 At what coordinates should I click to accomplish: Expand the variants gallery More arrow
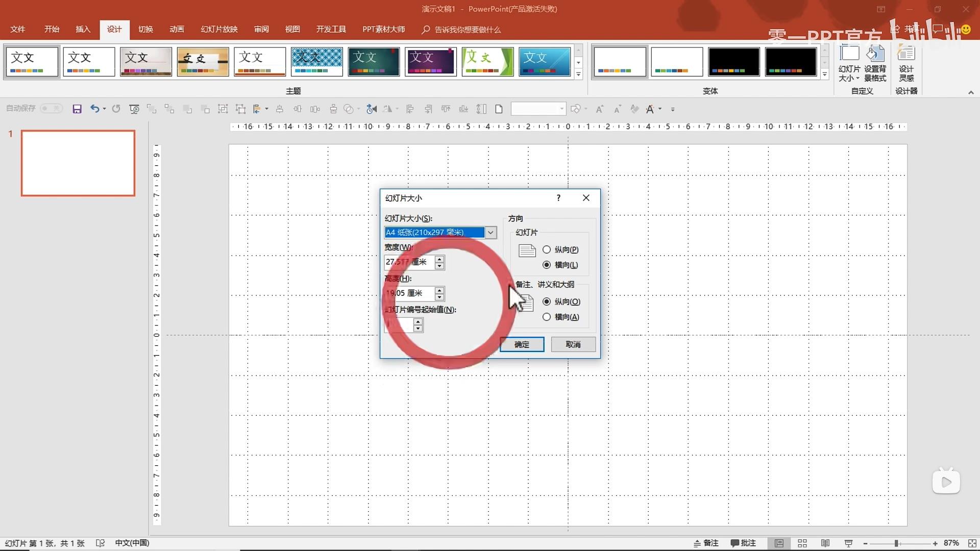[x=824, y=74]
